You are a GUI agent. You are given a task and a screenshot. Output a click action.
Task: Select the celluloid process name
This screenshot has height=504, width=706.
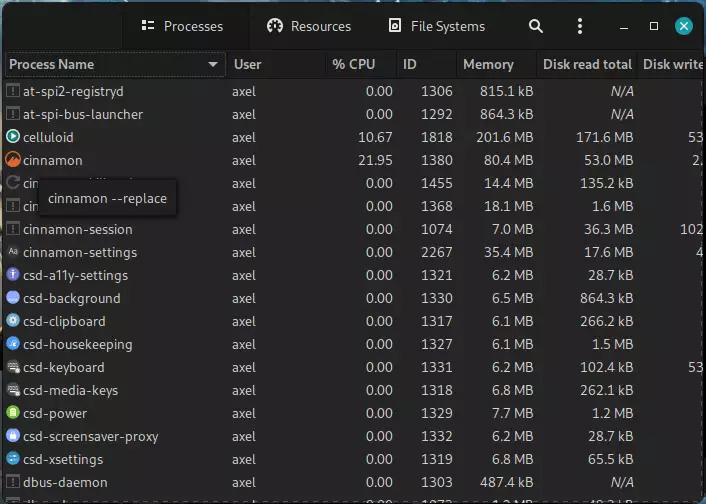pos(48,137)
